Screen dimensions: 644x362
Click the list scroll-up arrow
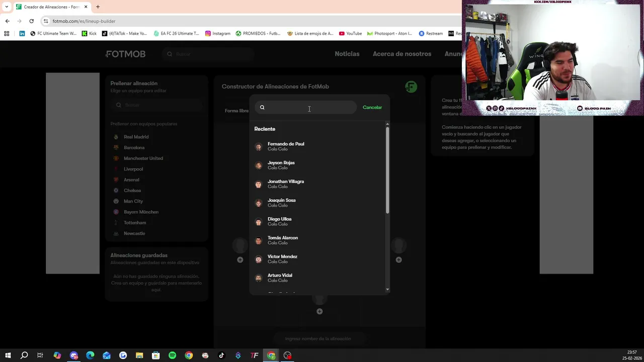[387, 124]
